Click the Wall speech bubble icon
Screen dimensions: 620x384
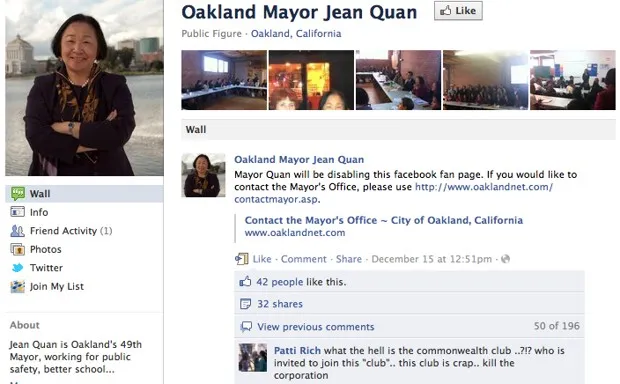[x=17, y=194]
